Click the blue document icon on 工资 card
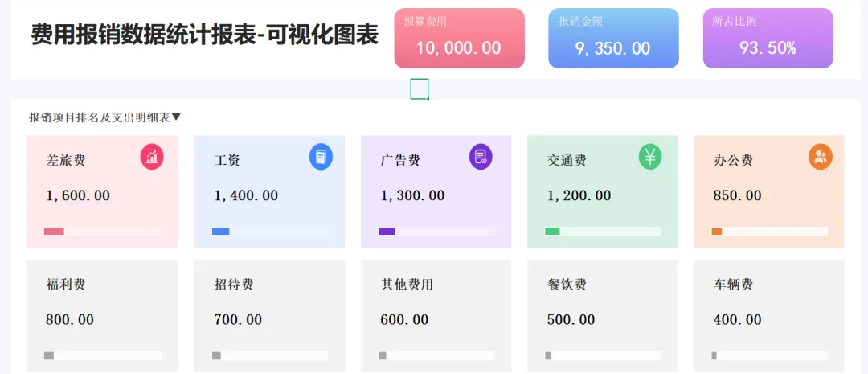Screen dimensions: 868x374 pyautogui.click(x=321, y=157)
